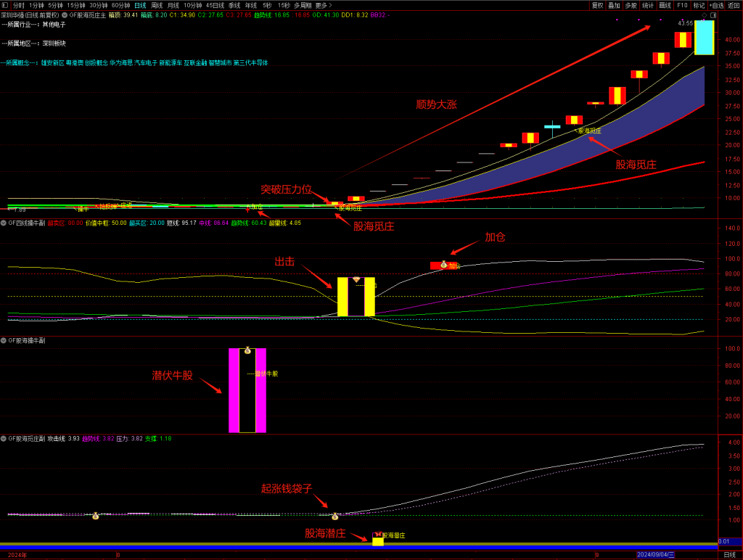Expand the 更多 period options
The height and width of the screenshot is (560, 743).
coord(323,5)
